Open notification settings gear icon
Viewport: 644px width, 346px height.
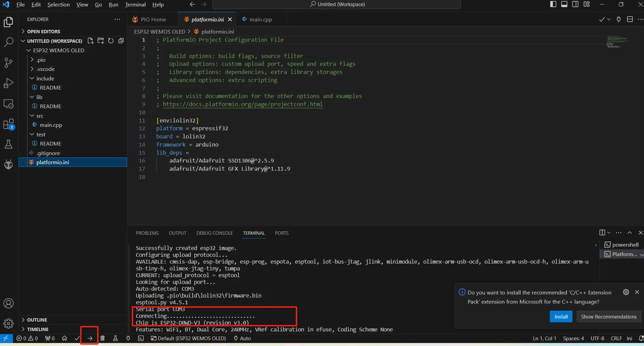click(x=626, y=292)
